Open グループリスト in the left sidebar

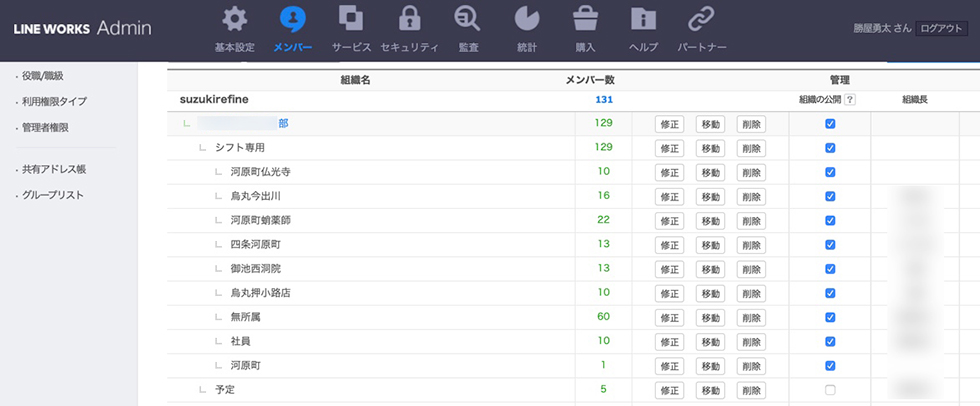coord(53,195)
